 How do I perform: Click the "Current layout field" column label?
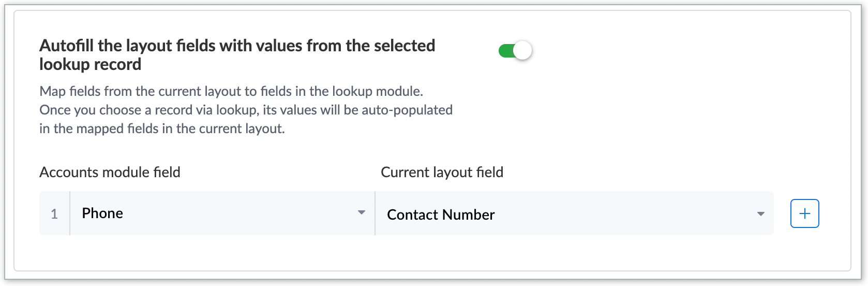442,172
